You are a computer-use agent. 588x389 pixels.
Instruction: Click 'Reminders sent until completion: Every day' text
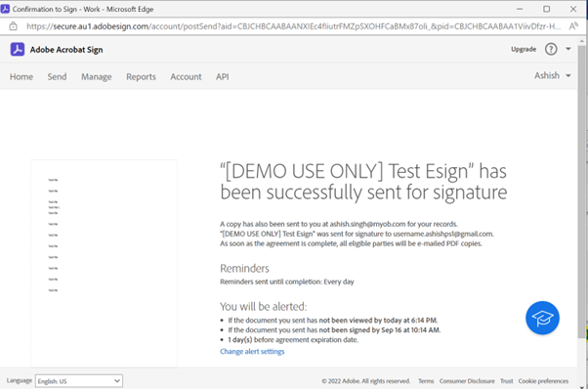(x=287, y=281)
